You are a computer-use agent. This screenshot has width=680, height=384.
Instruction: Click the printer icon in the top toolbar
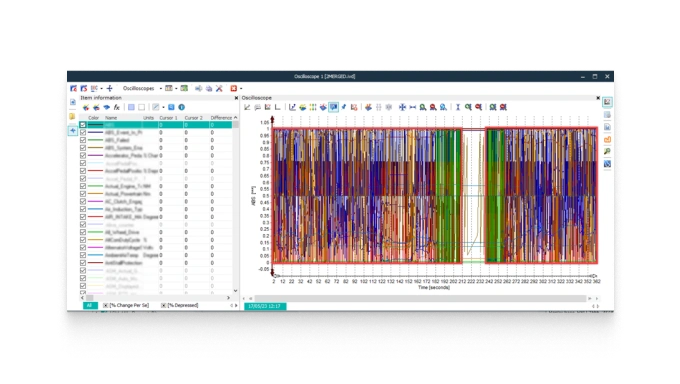(x=209, y=88)
